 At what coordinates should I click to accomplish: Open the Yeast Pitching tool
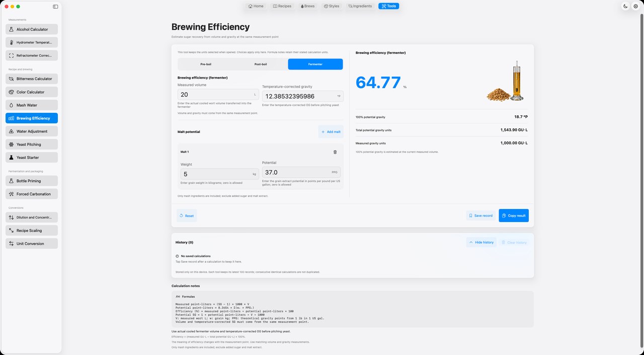[x=32, y=145]
